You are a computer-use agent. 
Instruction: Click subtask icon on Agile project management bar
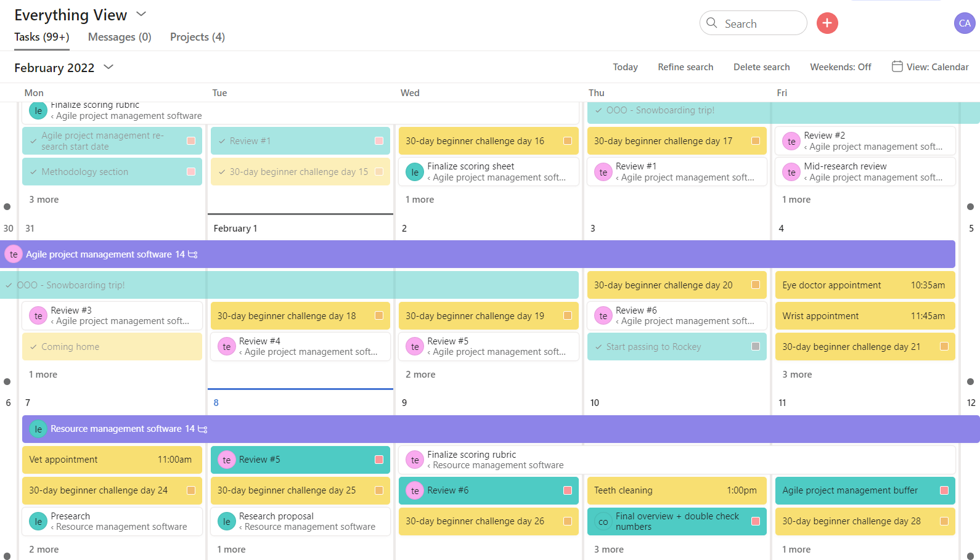point(193,254)
